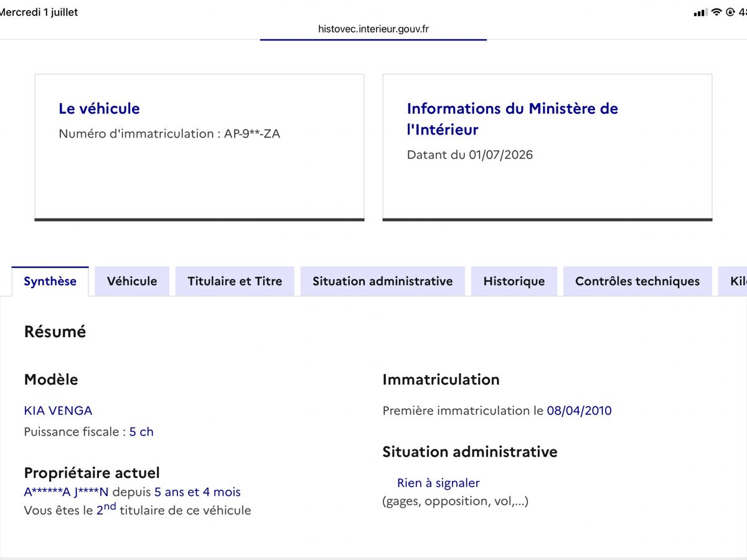Click the Le véhicule card heading
This screenshot has width=747, height=560.
tap(99, 108)
